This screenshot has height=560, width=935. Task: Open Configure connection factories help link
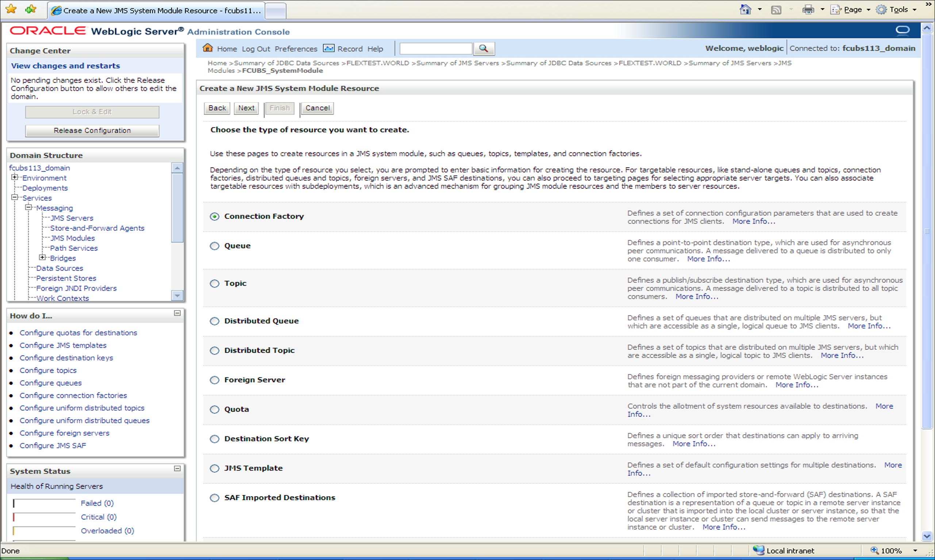73,395
